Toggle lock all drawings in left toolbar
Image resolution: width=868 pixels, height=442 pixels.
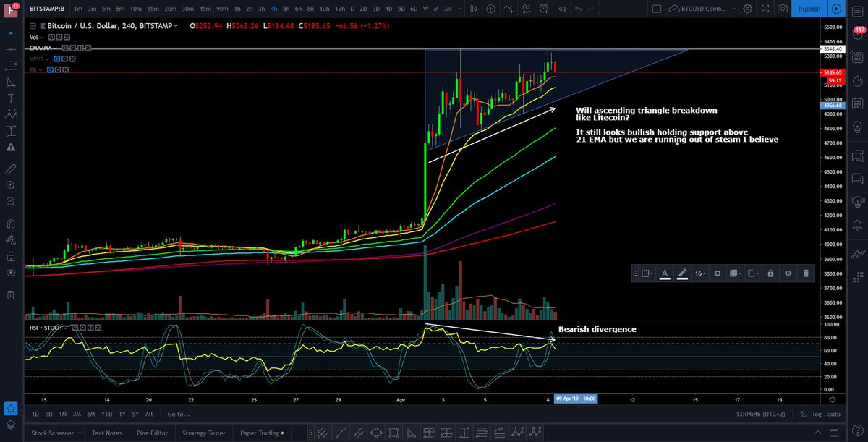coord(10,257)
